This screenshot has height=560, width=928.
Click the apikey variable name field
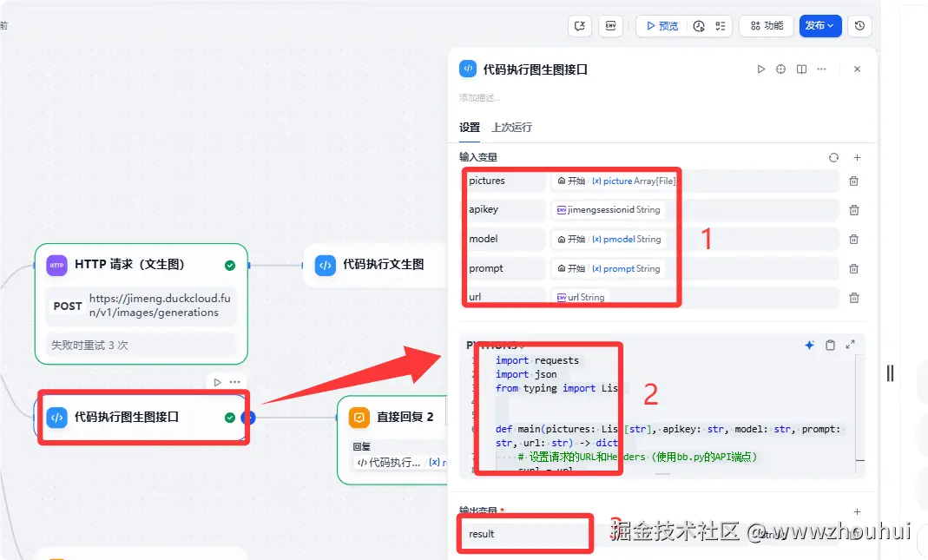point(505,209)
